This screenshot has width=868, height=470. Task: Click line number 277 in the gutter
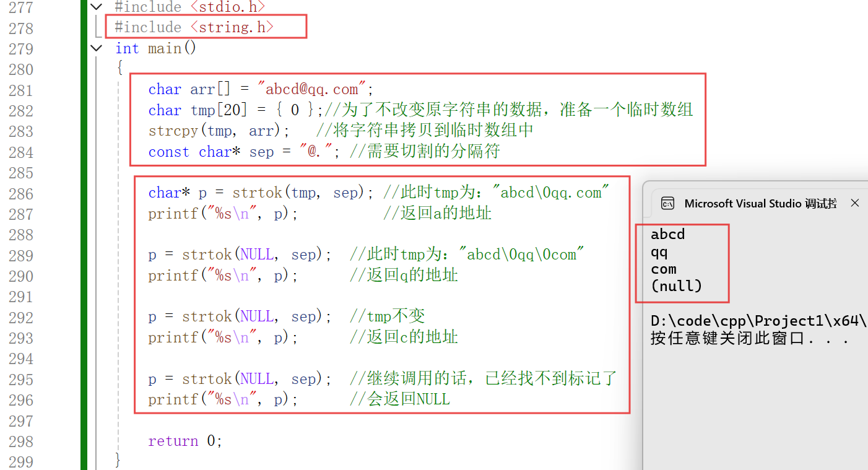pos(20,7)
